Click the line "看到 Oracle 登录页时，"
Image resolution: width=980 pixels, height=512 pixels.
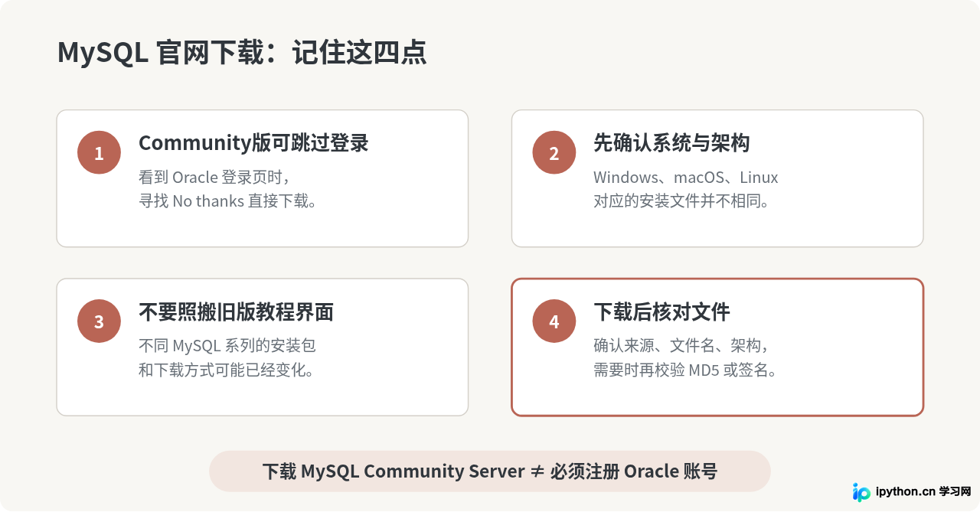(x=215, y=178)
